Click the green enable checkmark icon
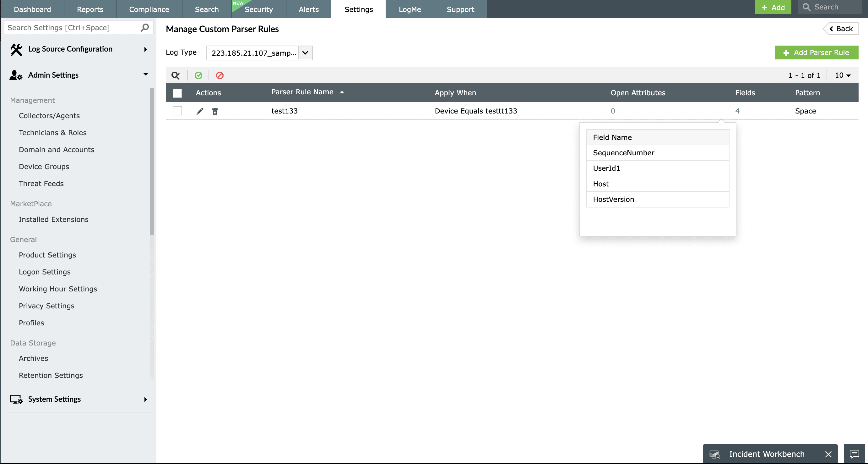The image size is (868, 464). click(x=198, y=75)
